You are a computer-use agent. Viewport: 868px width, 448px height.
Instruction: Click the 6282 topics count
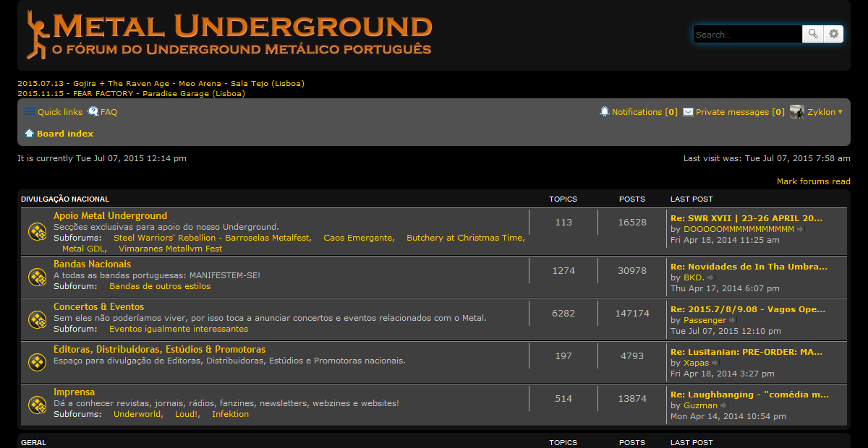pos(563,314)
